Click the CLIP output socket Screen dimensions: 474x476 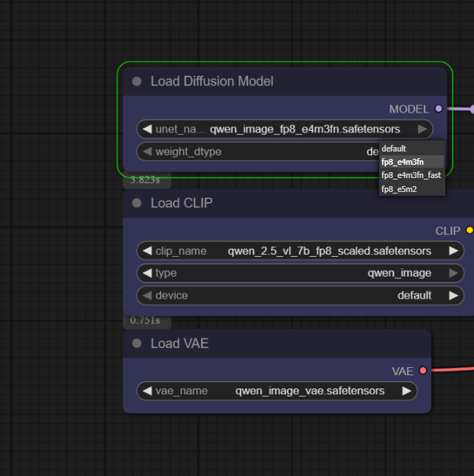tap(470, 230)
